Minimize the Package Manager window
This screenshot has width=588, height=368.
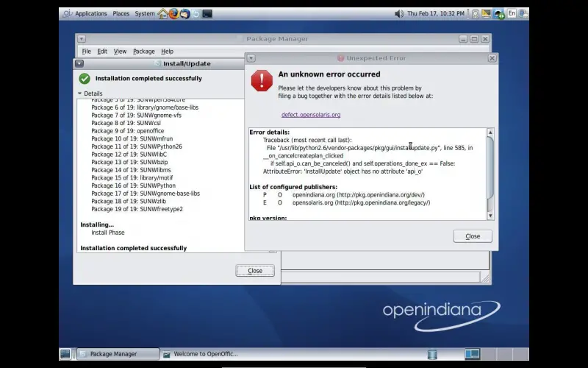pyautogui.click(x=463, y=39)
